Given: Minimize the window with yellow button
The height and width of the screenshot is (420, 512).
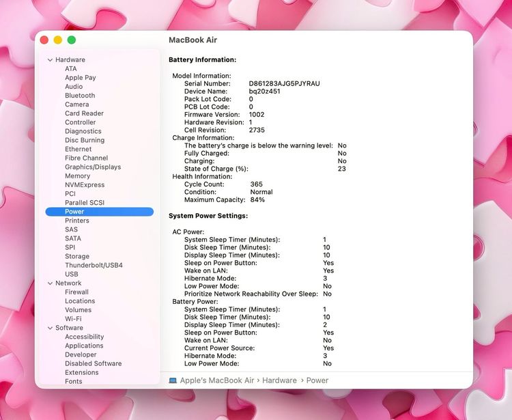Looking at the screenshot, I should pyautogui.click(x=58, y=40).
